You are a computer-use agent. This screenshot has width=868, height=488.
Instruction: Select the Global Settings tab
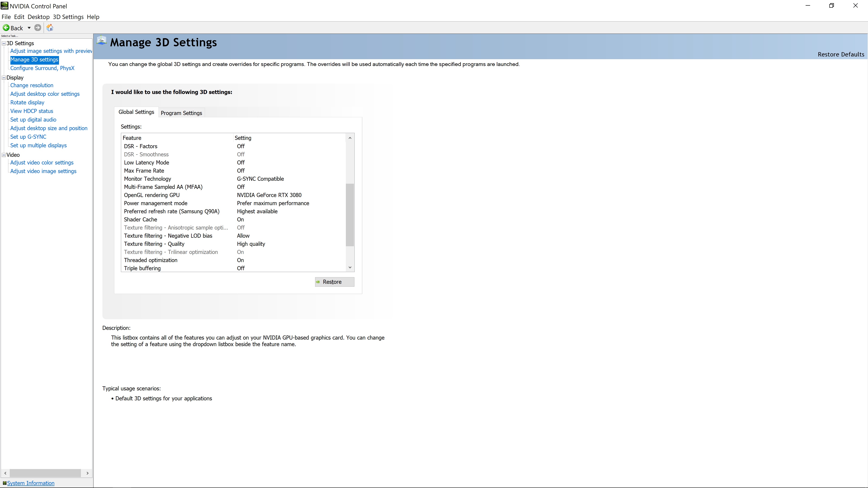coord(136,112)
